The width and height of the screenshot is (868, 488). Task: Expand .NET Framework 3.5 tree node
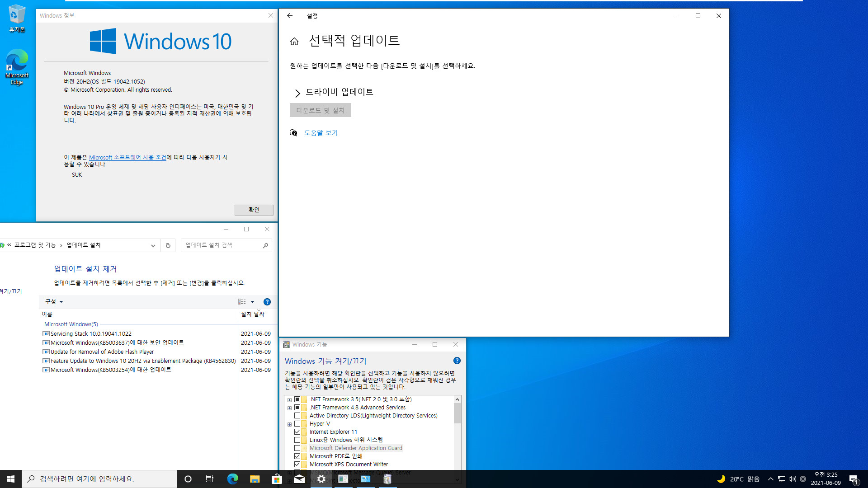(290, 400)
